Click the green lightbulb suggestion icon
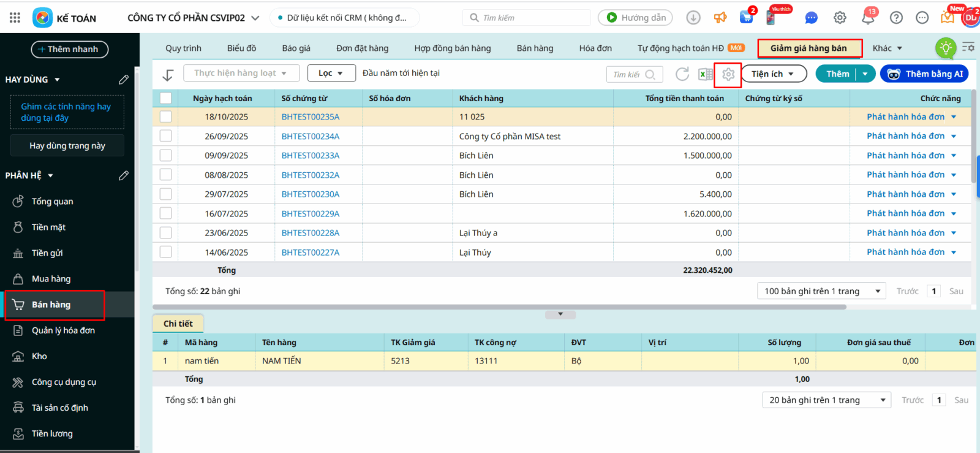The height and width of the screenshot is (453, 980). 946,48
